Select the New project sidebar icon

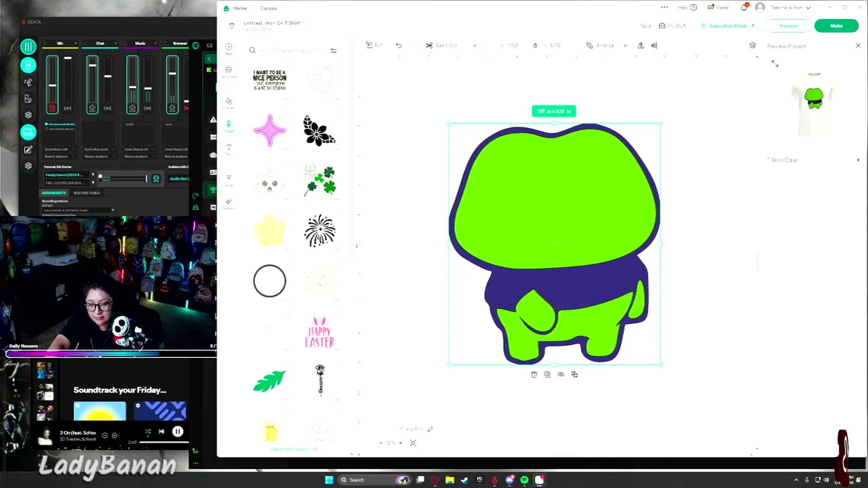229,50
